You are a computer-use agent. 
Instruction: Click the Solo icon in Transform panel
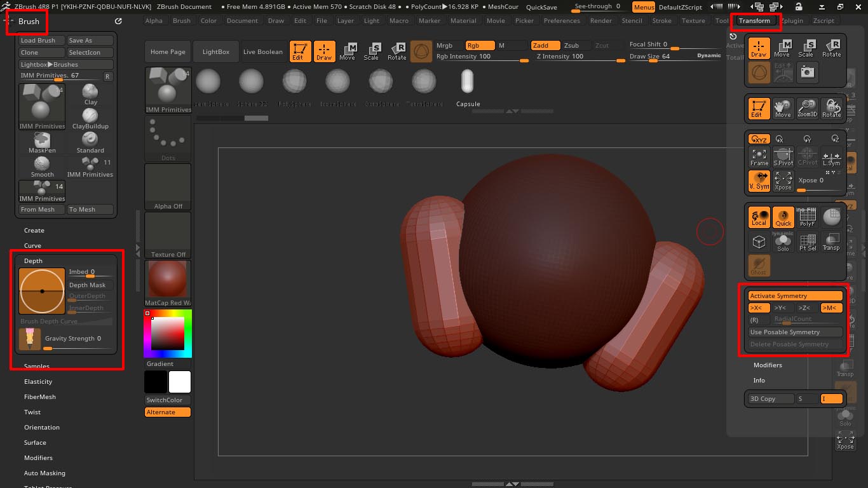783,241
